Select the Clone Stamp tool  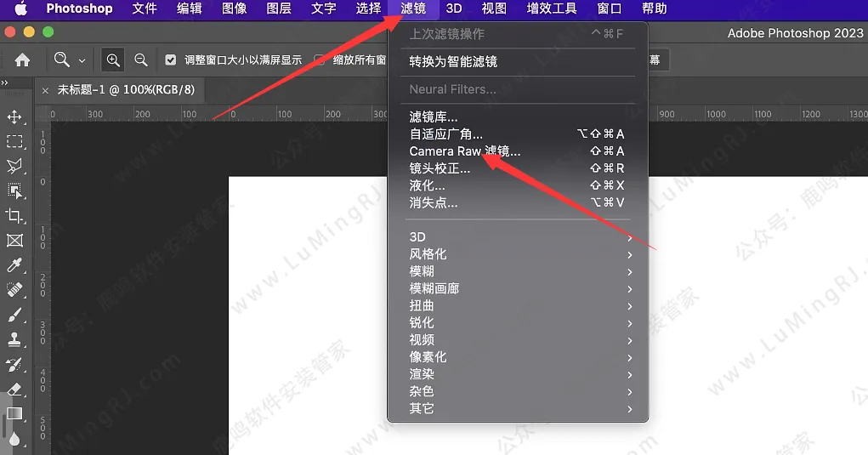coord(14,339)
